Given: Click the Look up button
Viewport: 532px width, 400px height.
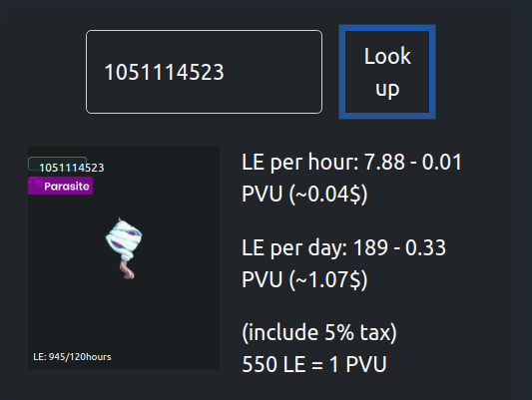Looking at the screenshot, I should pyautogui.click(x=387, y=72).
